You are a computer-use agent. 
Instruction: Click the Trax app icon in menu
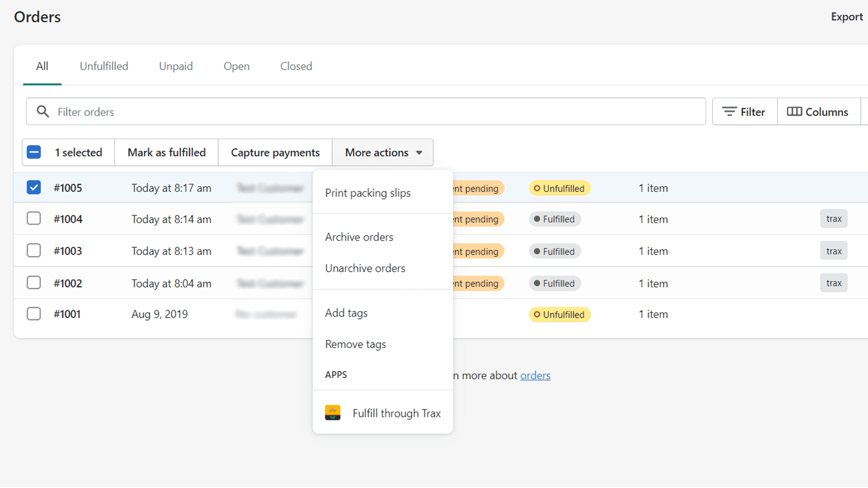click(x=333, y=413)
